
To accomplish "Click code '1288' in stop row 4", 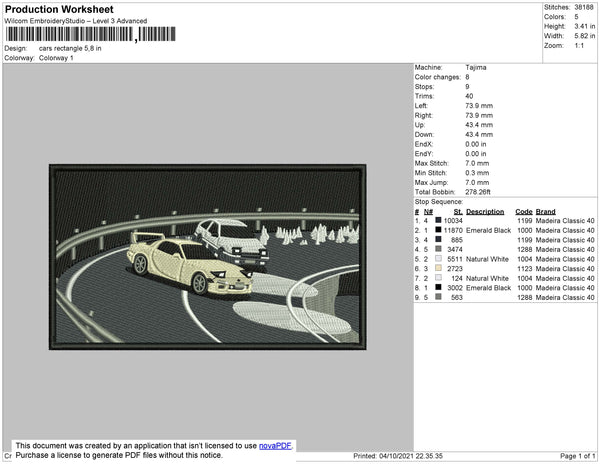I will 525,249.
